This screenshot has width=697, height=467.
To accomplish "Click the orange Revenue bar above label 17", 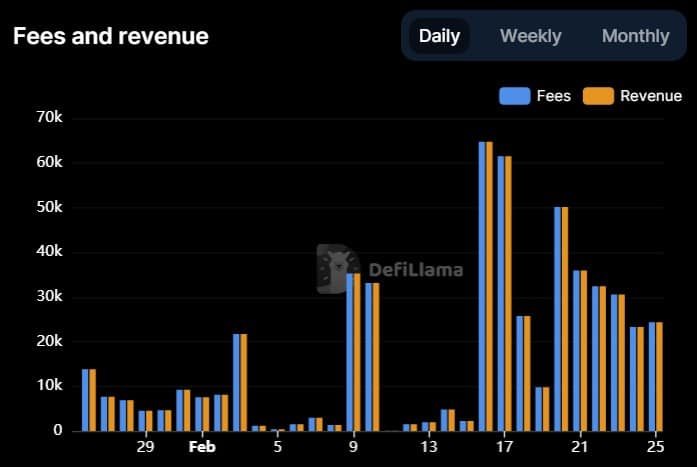I will [x=508, y=293].
